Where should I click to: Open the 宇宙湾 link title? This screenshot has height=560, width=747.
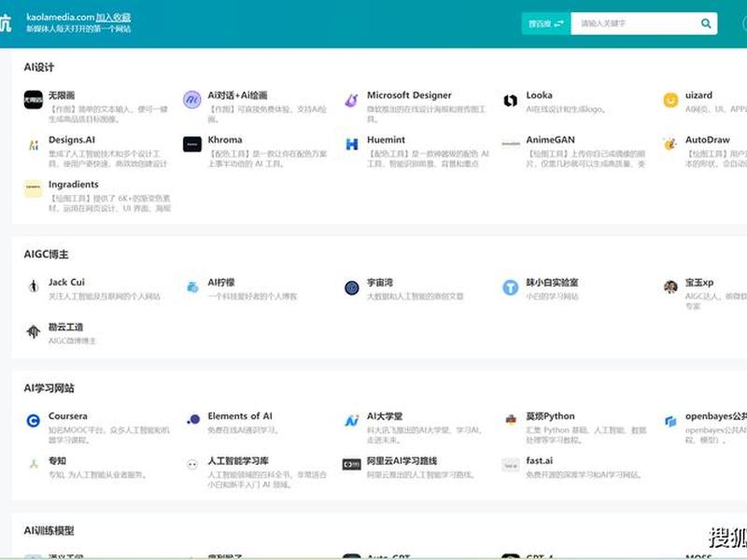pyautogui.click(x=380, y=282)
